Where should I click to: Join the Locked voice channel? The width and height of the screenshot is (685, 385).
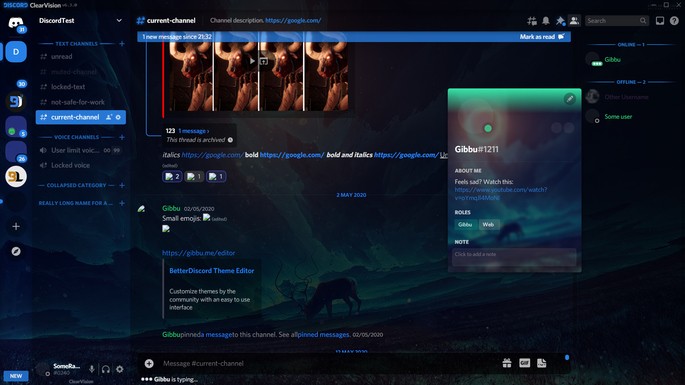pos(81,165)
